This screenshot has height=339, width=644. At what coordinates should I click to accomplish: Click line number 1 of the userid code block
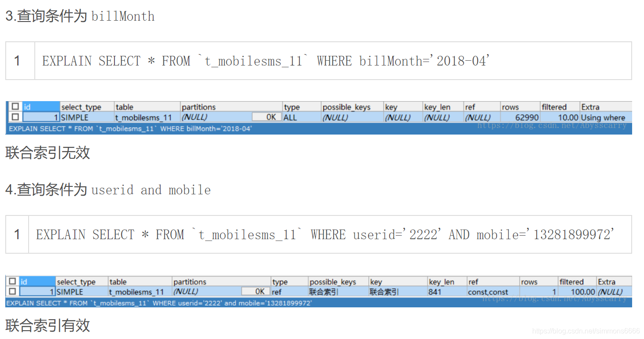coord(17,234)
